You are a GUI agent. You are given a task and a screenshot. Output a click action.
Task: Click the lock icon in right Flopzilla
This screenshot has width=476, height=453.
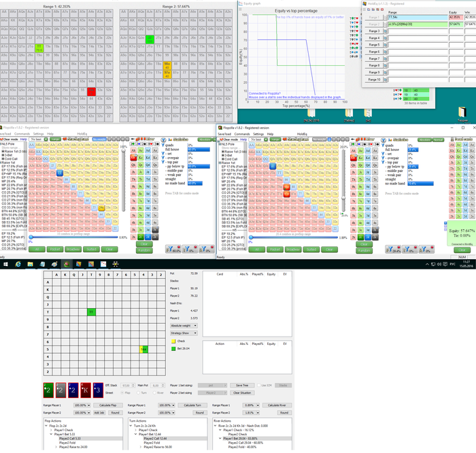(x=452, y=139)
